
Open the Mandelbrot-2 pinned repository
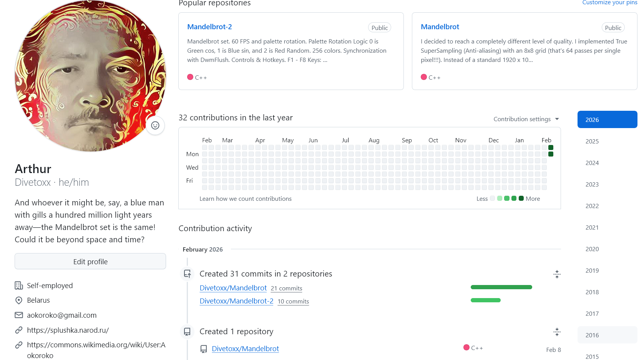[209, 27]
